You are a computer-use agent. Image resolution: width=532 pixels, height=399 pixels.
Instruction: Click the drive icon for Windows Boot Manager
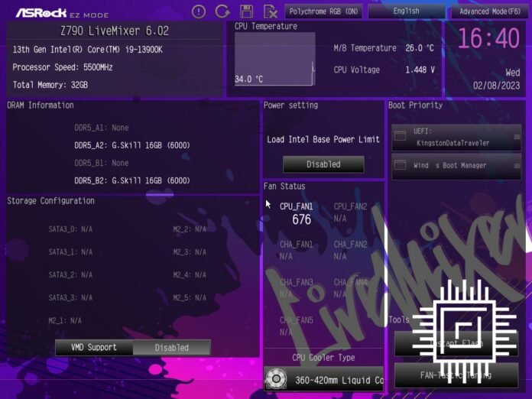pyautogui.click(x=400, y=165)
